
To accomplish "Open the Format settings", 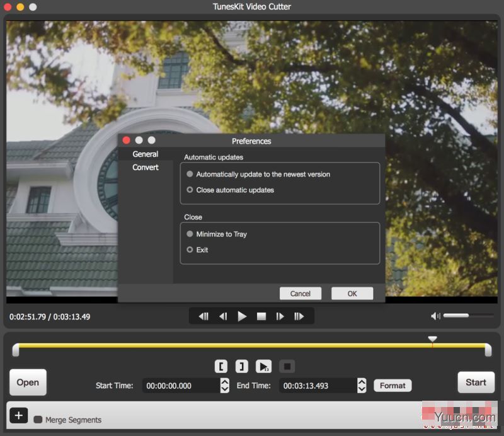I will [x=392, y=385].
